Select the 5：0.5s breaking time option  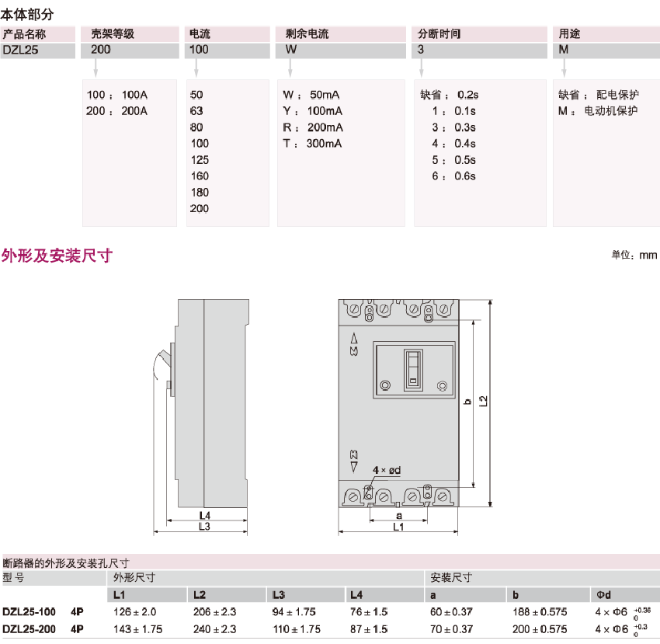pyautogui.click(x=454, y=160)
